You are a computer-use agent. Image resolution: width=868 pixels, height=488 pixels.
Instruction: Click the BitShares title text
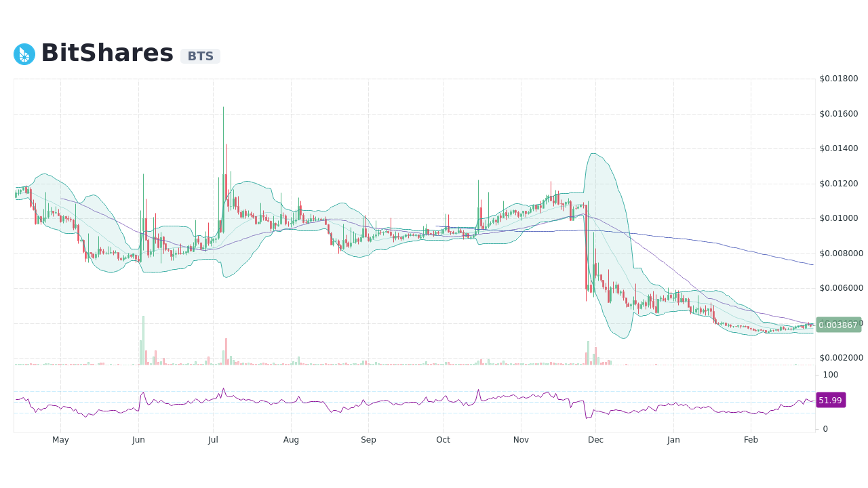pyautogui.click(x=107, y=53)
